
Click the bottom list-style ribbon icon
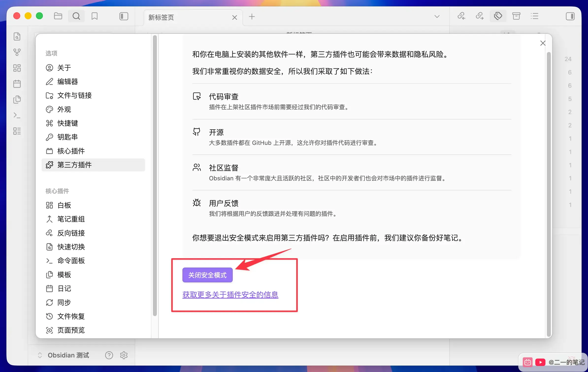pos(17,131)
